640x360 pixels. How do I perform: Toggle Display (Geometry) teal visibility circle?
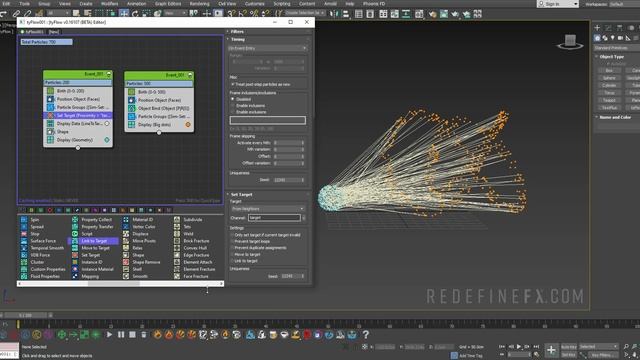click(107, 140)
